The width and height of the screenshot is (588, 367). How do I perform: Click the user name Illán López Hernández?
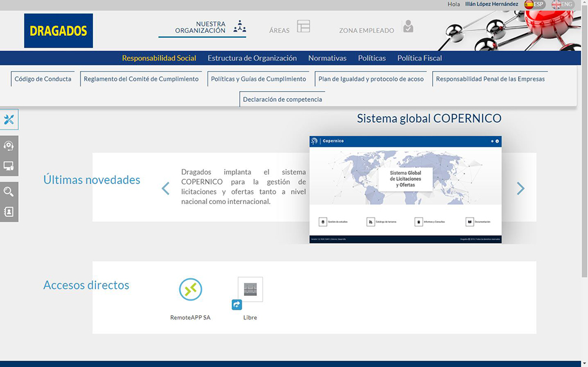[491, 4]
